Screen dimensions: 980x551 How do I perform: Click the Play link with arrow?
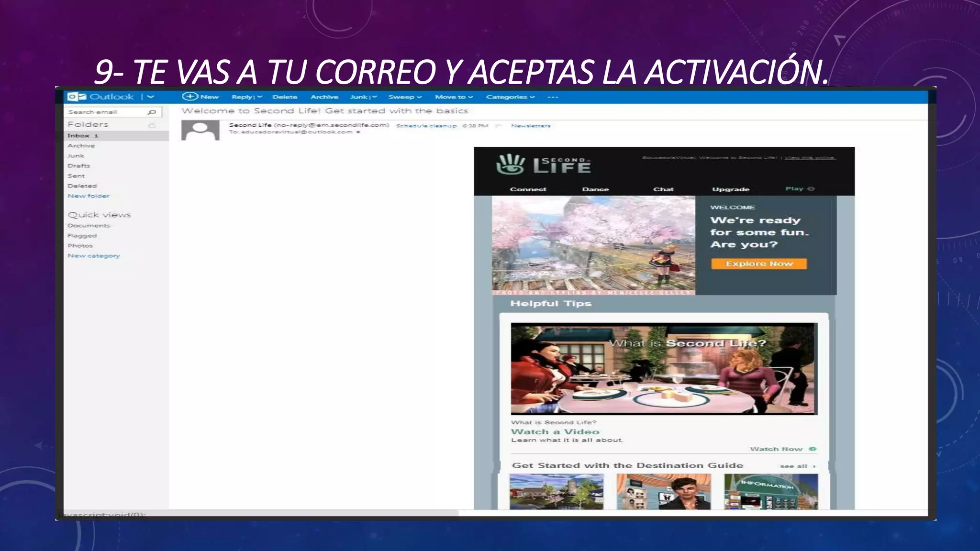[800, 189]
